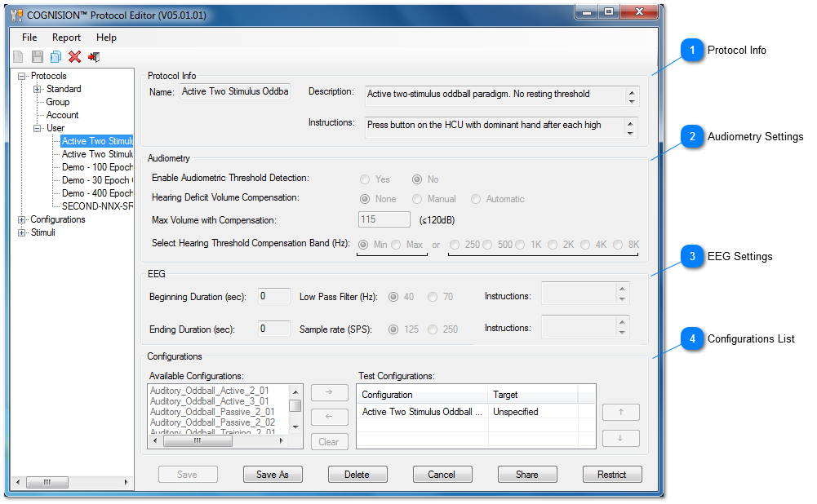Choose Manual hearing deficit volume compensation
This screenshot has width=817, height=504.
pyautogui.click(x=417, y=199)
